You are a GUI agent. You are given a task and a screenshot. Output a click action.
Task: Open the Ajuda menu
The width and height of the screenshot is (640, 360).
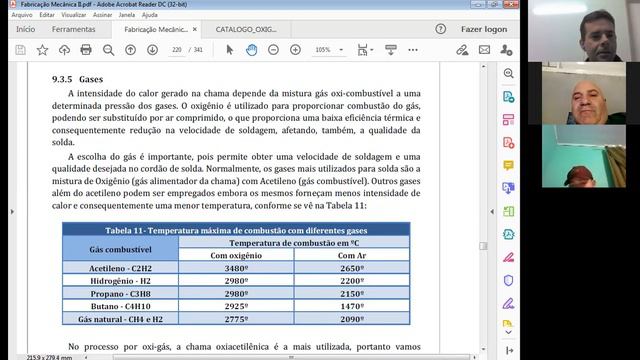click(x=149, y=15)
